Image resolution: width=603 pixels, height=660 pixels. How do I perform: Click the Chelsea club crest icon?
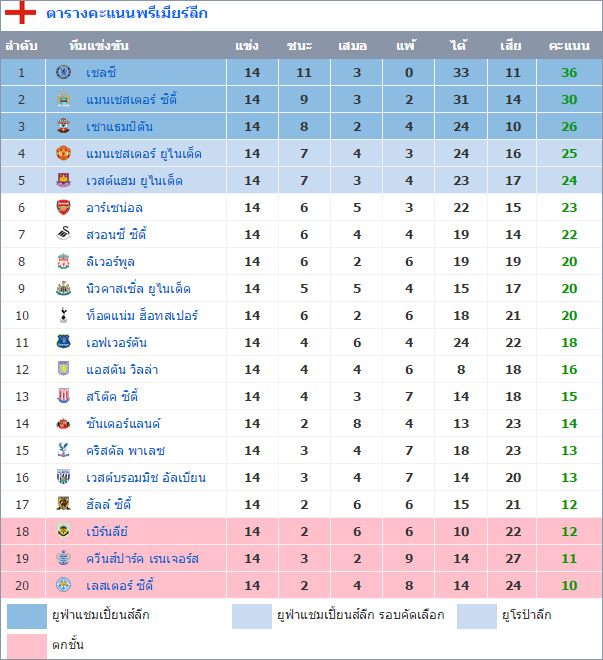point(64,73)
